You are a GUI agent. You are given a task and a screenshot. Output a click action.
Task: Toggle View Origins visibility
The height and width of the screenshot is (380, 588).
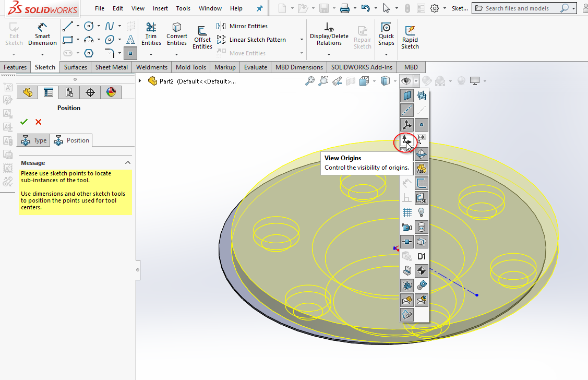click(406, 139)
